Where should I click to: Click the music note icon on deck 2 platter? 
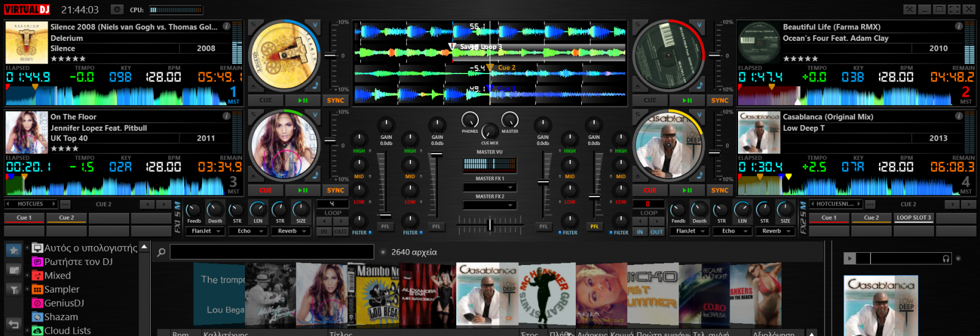click(700, 85)
